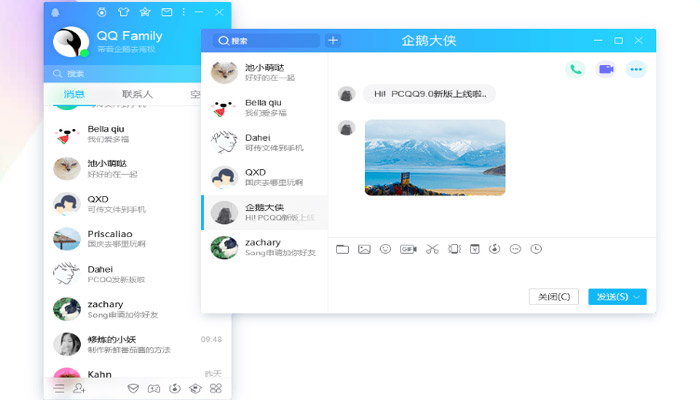
Task: Switch to the 消息 tab
Action: (74, 94)
